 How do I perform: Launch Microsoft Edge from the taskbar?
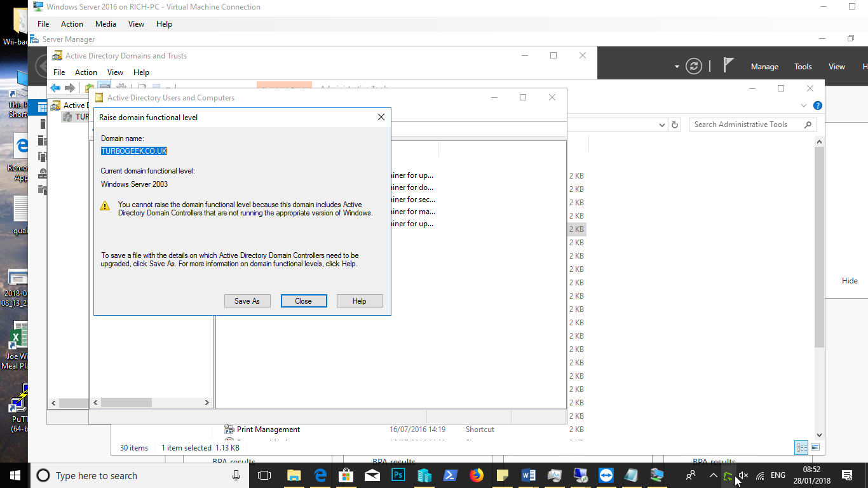(320, 475)
